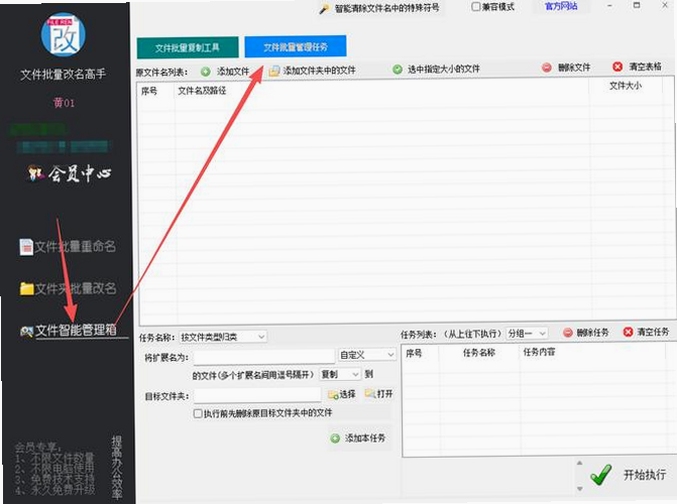The height and width of the screenshot is (504, 677).
Task: Click the 添加文件夹中的文件 folder icon
Action: (274, 71)
